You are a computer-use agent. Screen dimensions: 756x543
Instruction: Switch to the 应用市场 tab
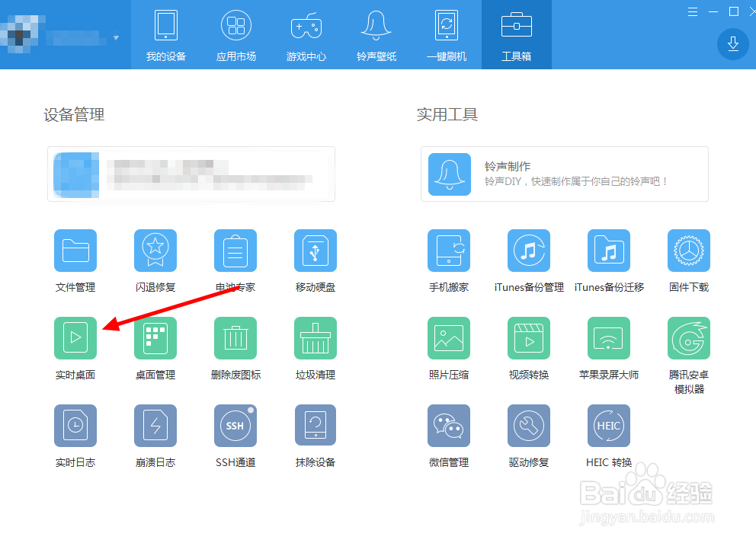point(236,35)
